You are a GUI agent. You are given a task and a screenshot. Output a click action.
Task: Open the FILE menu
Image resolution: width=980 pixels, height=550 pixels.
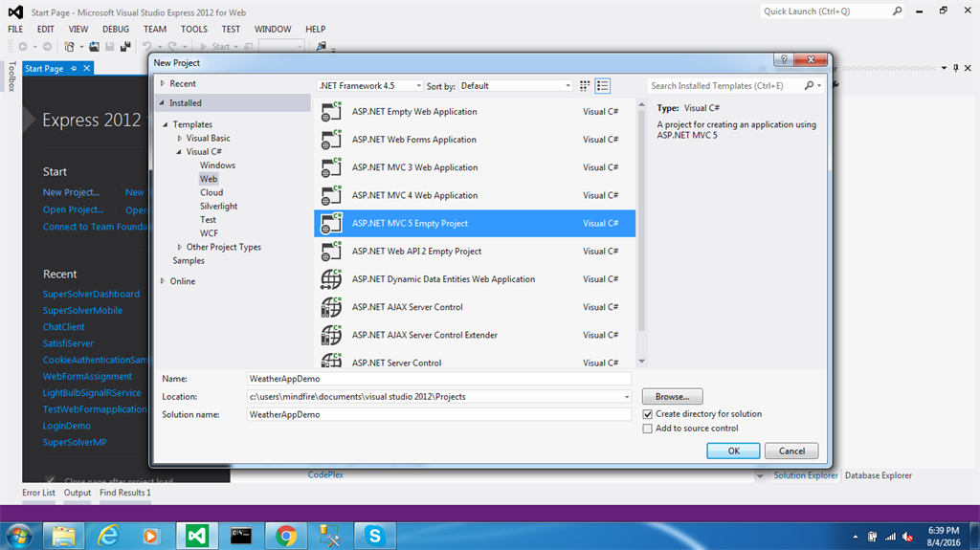coord(15,29)
